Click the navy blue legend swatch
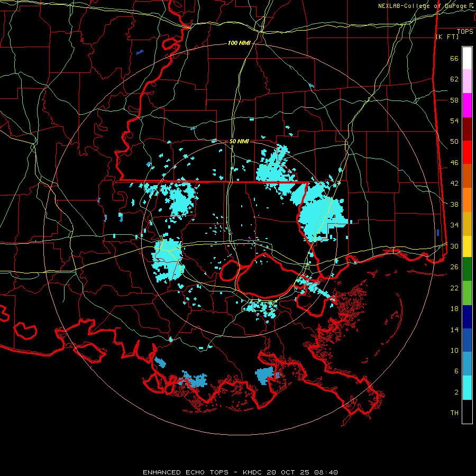The width and height of the screenshot is (476, 476). 467,317
